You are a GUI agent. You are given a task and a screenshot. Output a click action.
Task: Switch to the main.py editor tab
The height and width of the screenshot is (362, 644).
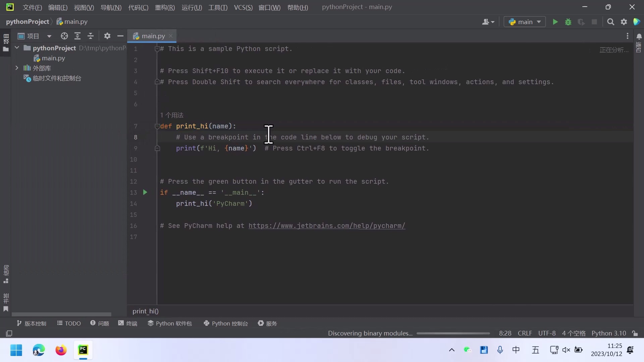pos(153,36)
